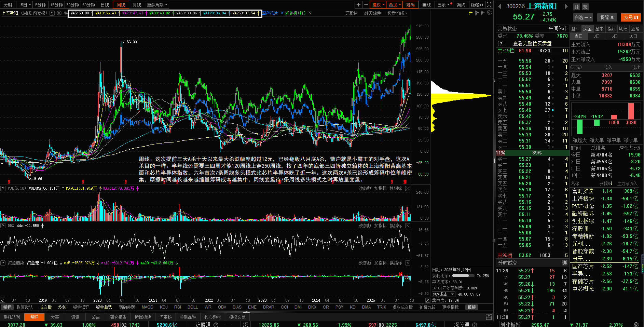Click the 资金趋势 panel help question mark

[3, 263]
